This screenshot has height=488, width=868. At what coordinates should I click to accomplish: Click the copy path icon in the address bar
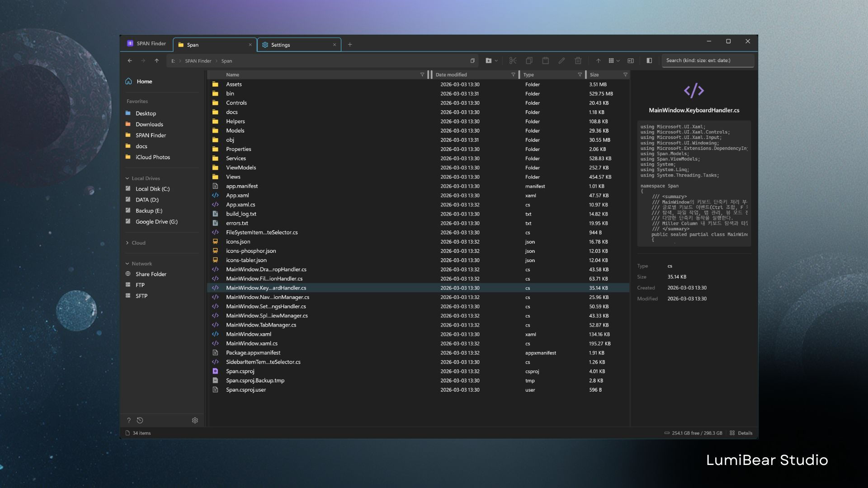472,60
